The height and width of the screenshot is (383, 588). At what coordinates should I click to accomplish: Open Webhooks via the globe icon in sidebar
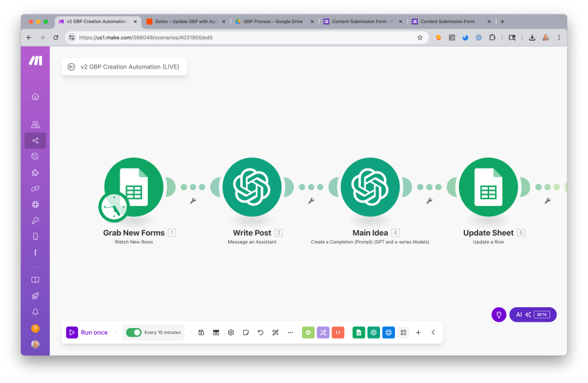35,204
